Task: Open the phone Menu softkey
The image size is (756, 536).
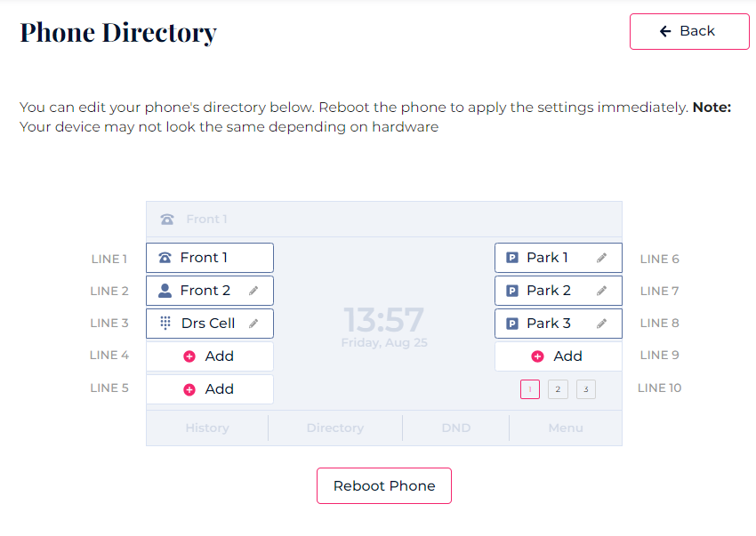Action: pyautogui.click(x=566, y=428)
